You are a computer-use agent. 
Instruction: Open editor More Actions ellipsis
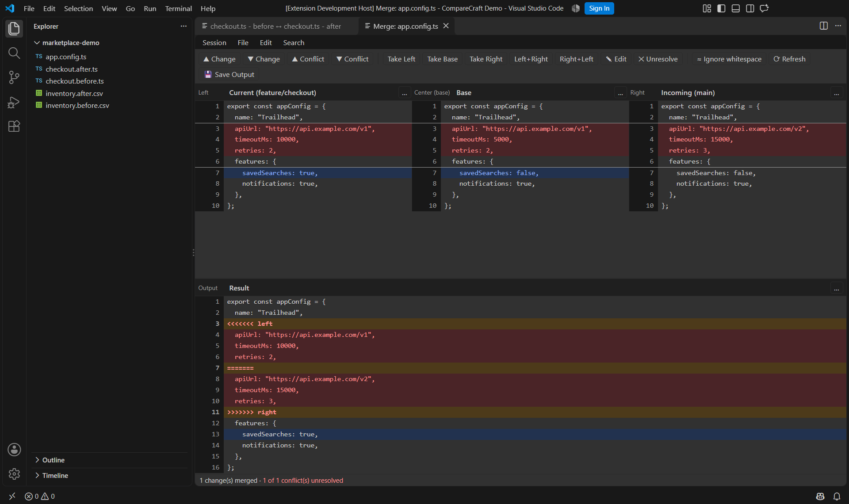pyautogui.click(x=838, y=26)
